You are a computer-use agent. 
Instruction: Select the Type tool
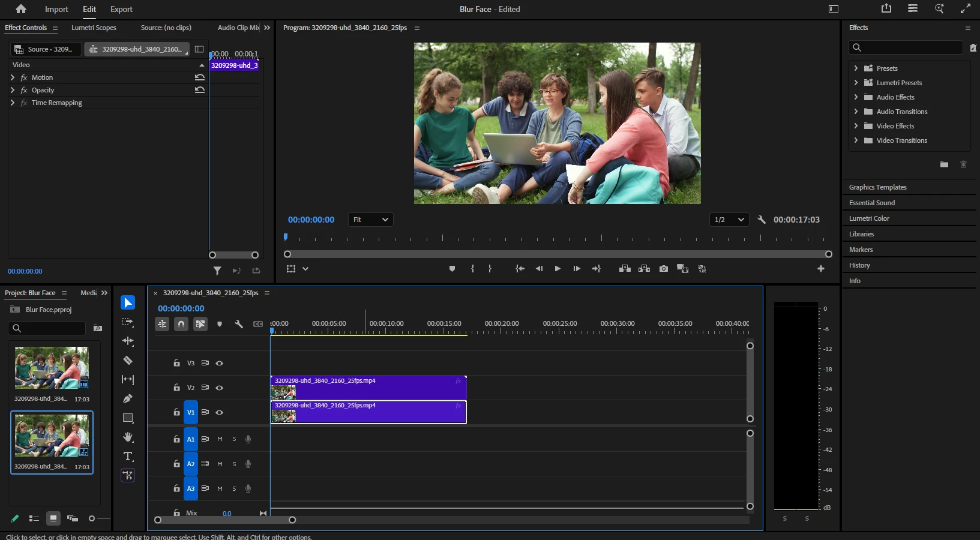[128, 456]
